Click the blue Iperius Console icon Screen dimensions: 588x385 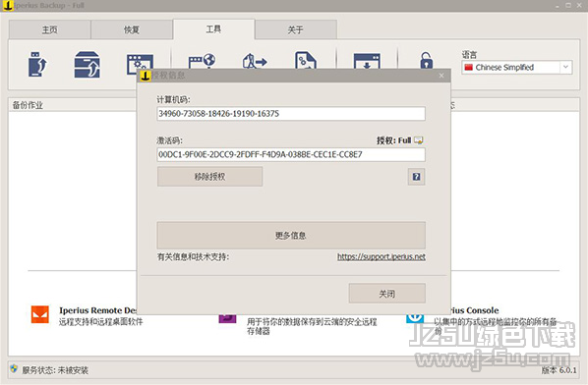pyautogui.click(x=415, y=318)
